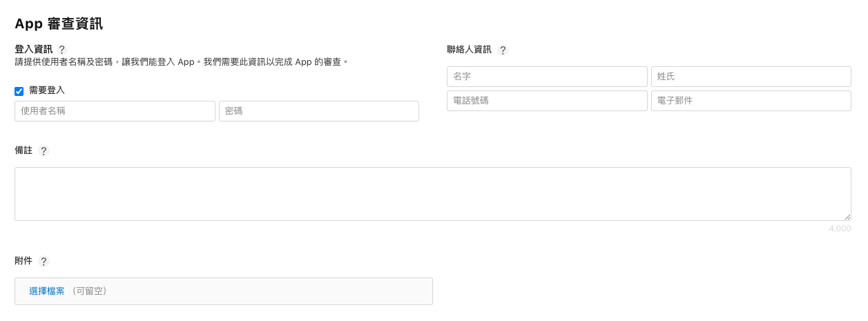
Task: Click the help icon beside 登入資訊
Action: pyautogui.click(x=62, y=50)
